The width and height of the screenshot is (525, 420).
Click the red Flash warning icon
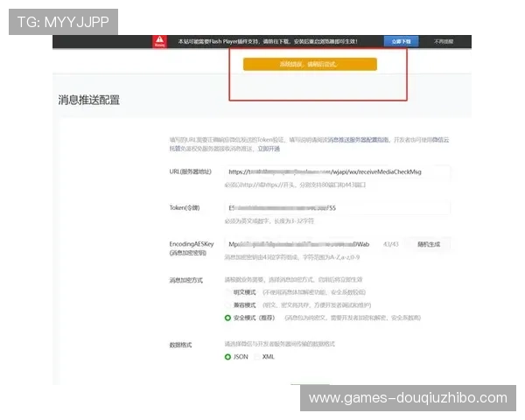pyautogui.click(x=160, y=41)
